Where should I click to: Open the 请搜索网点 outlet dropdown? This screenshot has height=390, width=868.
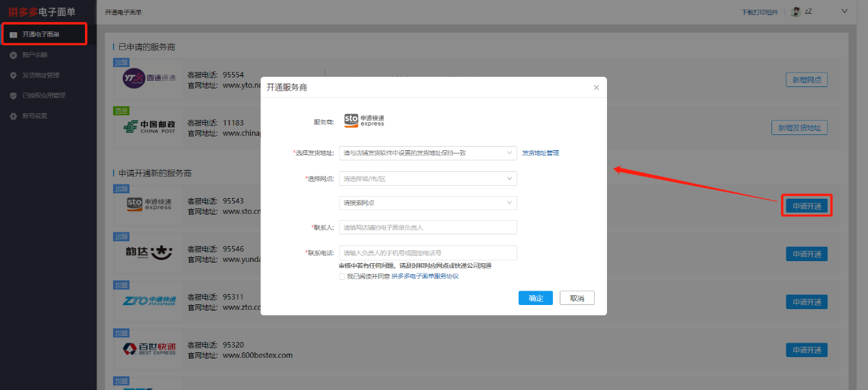[x=427, y=203]
